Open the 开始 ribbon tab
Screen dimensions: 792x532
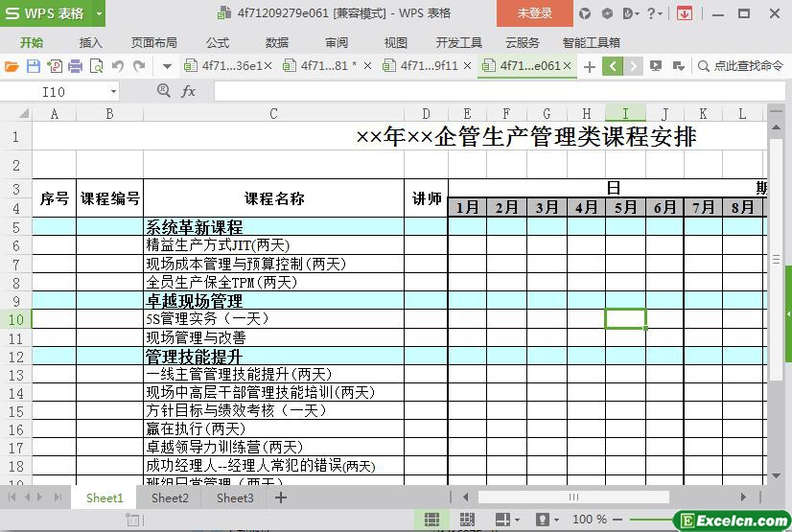(32, 42)
